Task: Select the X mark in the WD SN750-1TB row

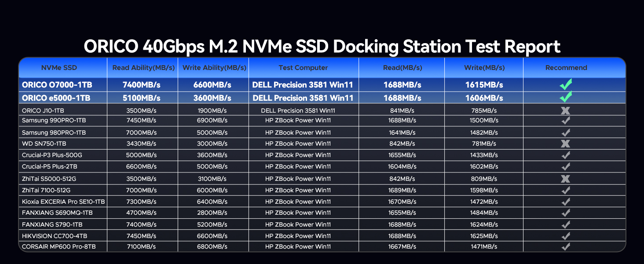Action: (x=566, y=143)
